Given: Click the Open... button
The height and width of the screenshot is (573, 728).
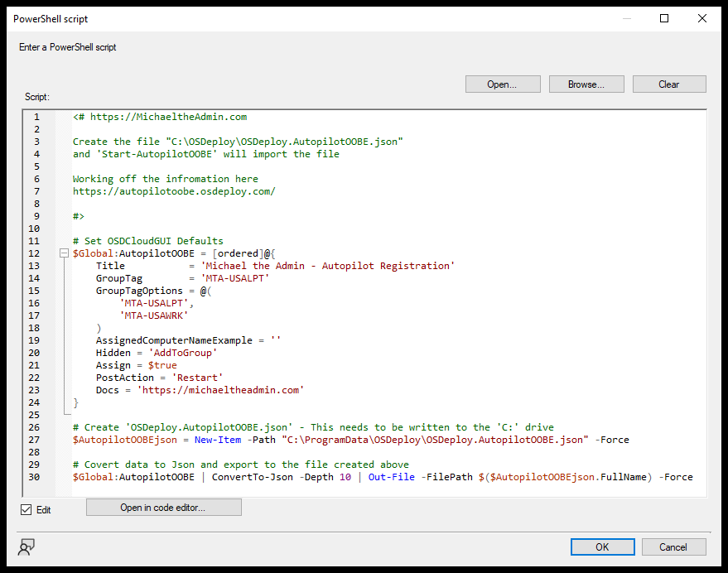Looking at the screenshot, I should pyautogui.click(x=502, y=84).
